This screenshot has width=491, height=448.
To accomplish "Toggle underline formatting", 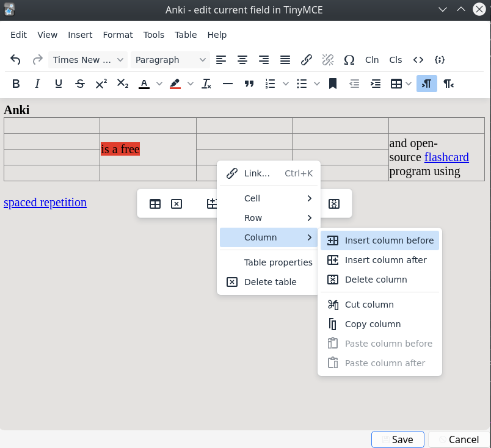I will click(59, 84).
